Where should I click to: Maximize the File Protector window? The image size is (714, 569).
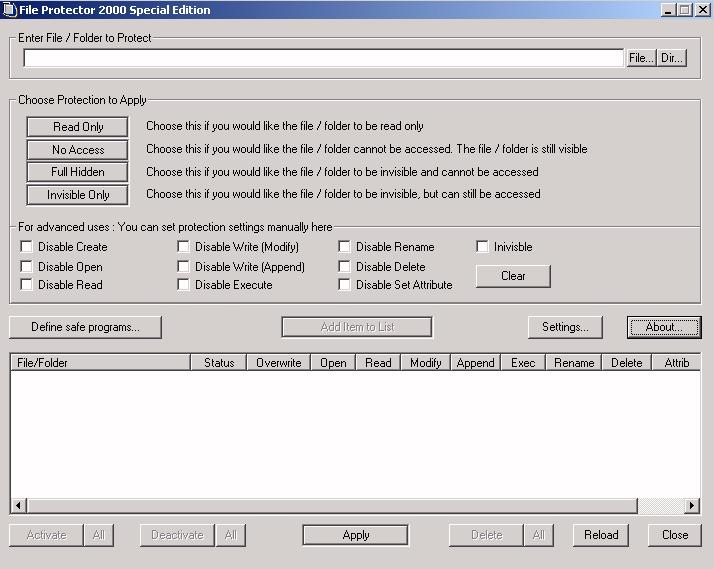pyautogui.click(x=684, y=10)
